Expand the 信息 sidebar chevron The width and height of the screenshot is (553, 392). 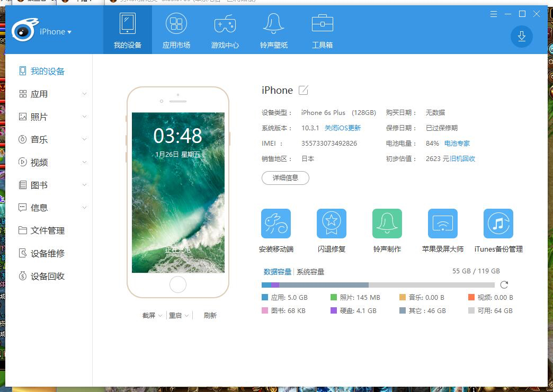point(84,208)
